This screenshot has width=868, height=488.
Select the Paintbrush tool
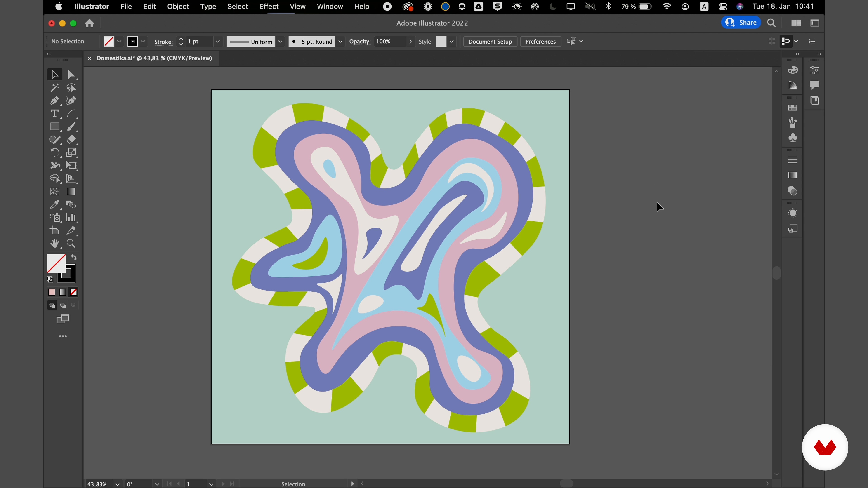click(71, 127)
